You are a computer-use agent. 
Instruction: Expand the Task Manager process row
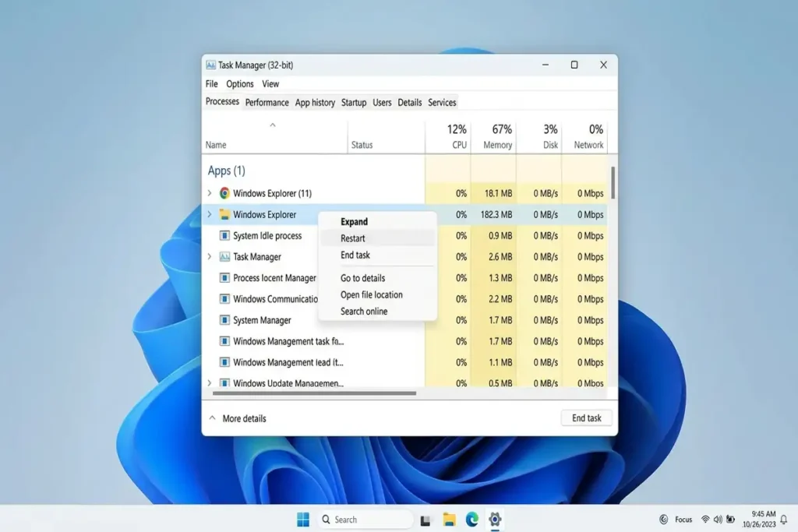[209, 257]
